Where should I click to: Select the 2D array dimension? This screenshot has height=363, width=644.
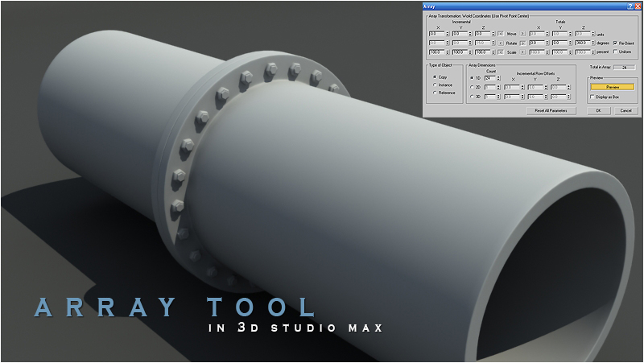(472, 87)
